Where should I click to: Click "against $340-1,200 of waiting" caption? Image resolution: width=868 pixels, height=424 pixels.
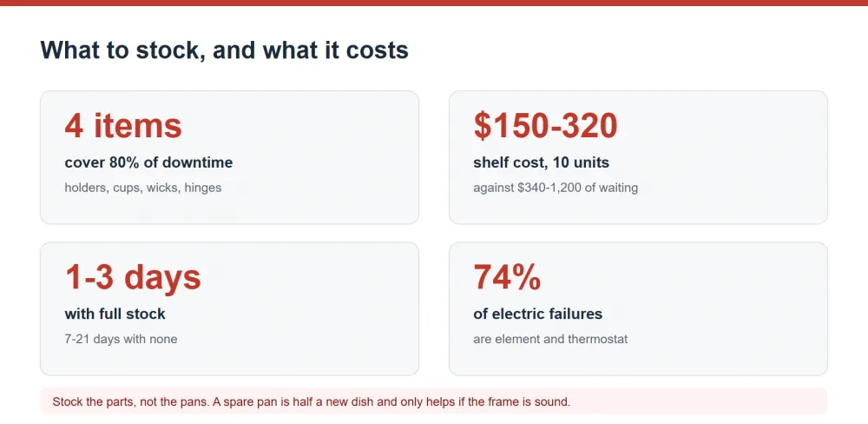pyautogui.click(x=556, y=188)
